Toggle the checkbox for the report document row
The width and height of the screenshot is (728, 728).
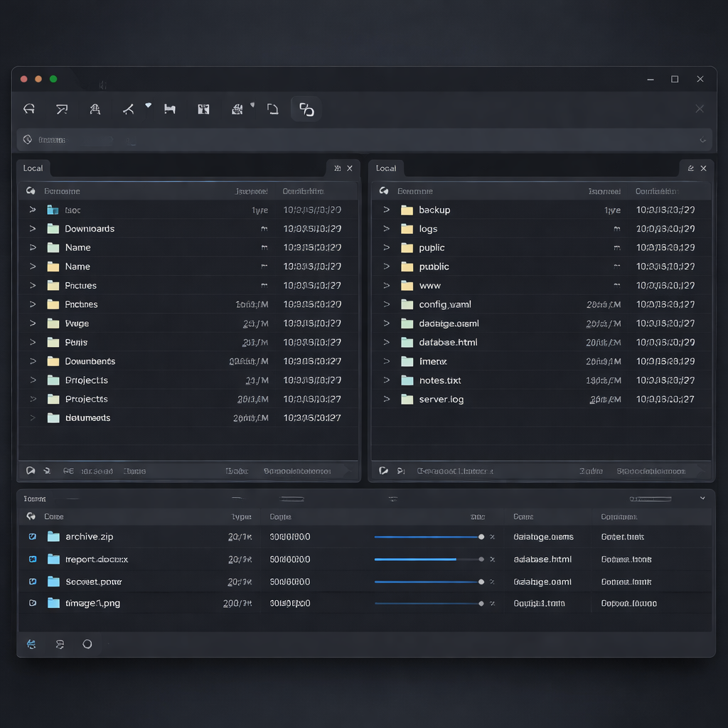(x=32, y=560)
